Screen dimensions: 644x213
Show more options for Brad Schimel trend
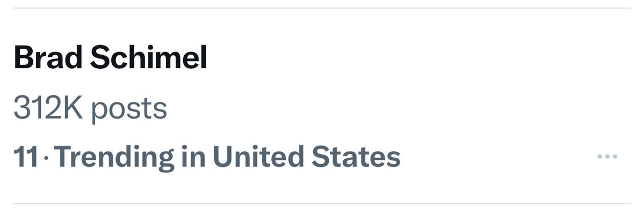pos(607,156)
